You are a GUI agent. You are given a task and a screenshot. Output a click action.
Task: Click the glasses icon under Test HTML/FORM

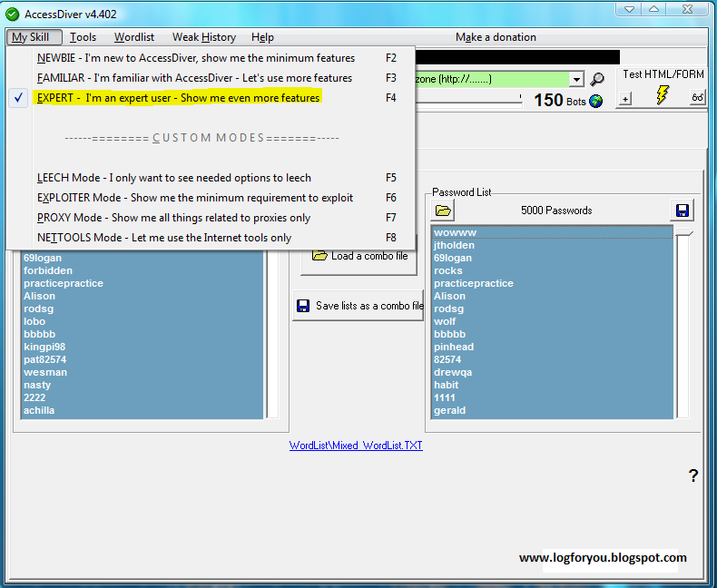[697, 97]
